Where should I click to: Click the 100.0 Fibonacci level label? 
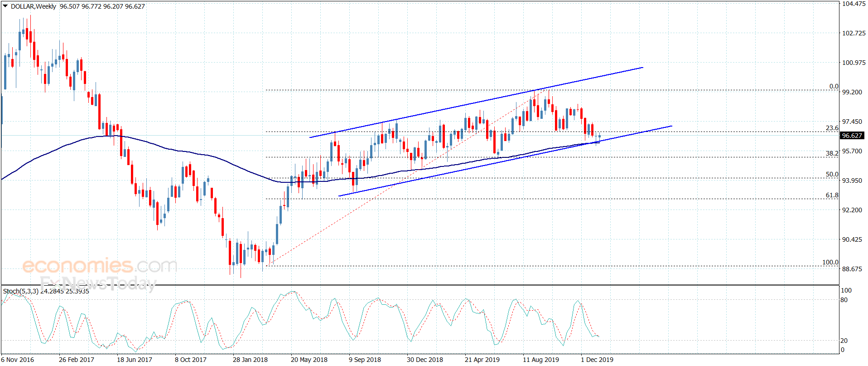[830, 262]
